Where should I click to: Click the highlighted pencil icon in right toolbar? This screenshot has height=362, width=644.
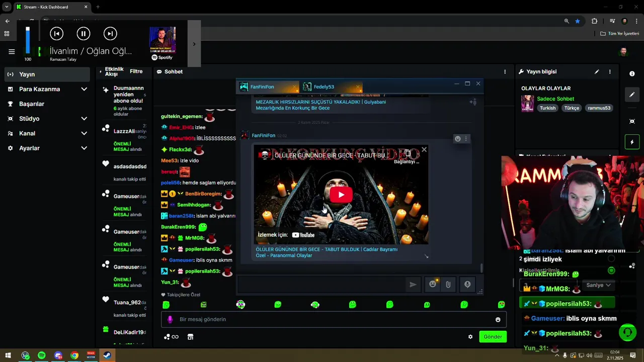(x=632, y=95)
